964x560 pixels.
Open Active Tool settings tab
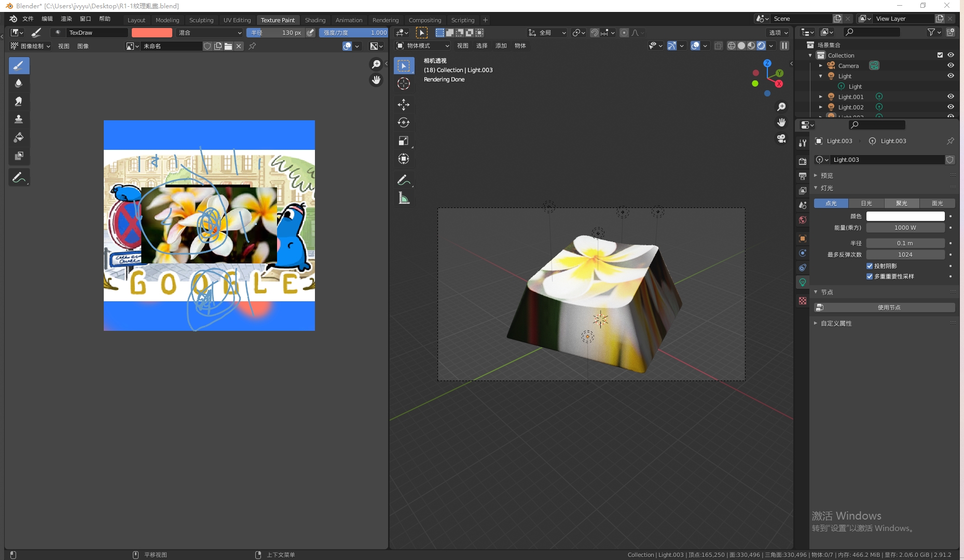coord(803,143)
